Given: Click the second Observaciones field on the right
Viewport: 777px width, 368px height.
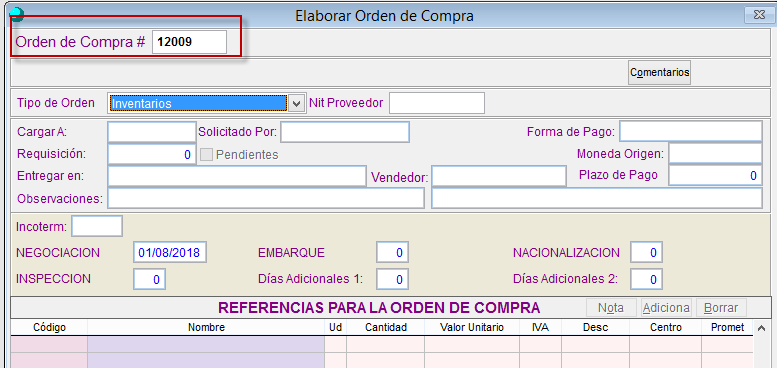Looking at the screenshot, I should pos(597,199).
